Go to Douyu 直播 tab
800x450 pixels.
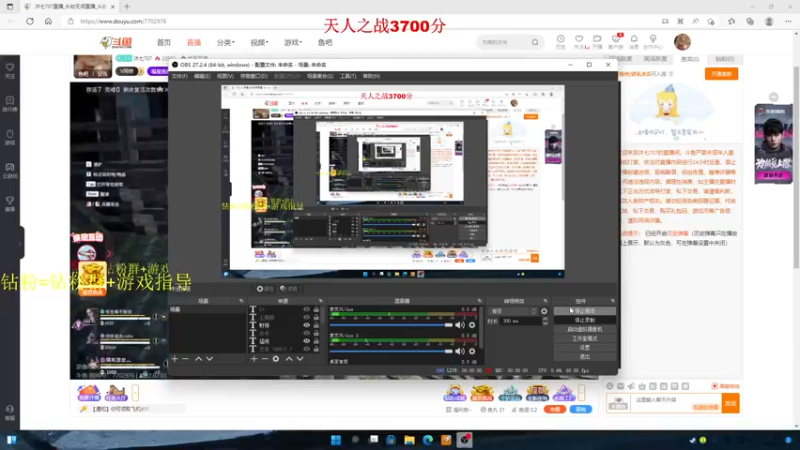pos(194,42)
